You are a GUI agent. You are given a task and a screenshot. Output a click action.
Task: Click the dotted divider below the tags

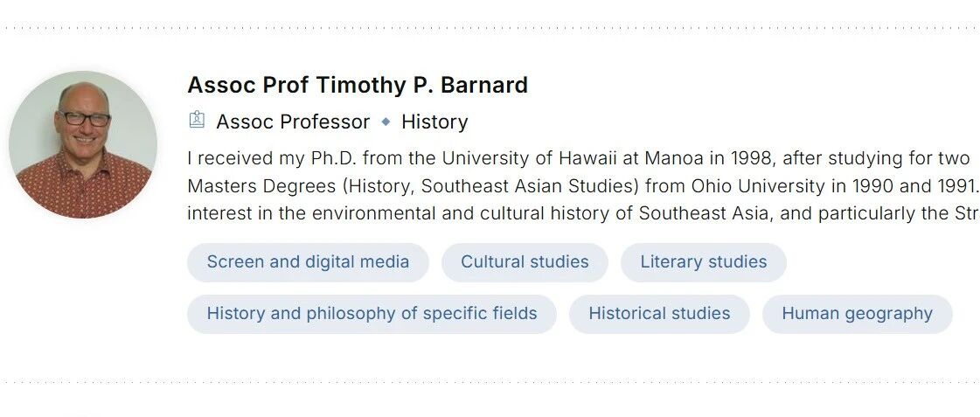pyautogui.click(x=490, y=382)
